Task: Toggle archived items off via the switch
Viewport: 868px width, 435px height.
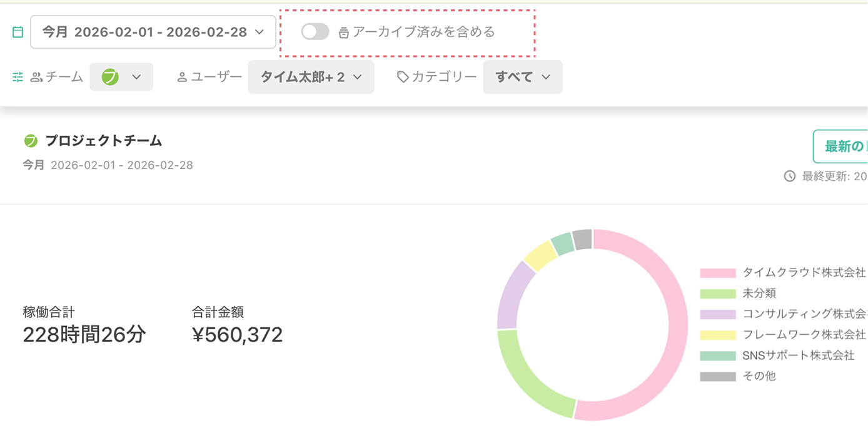Action: tap(315, 31)
